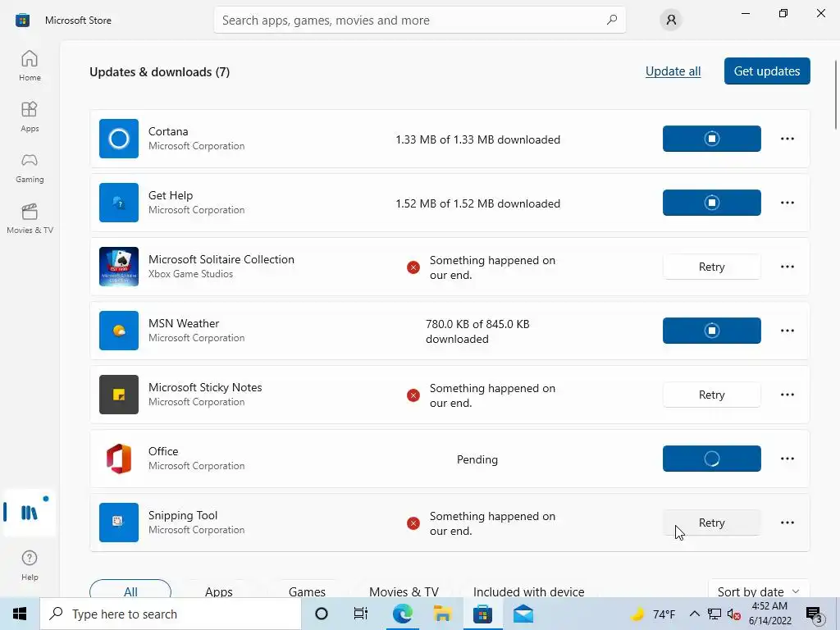This screenshot has height=630, width=840.
Task: Click the Microsoft Solitaire Collection title
Action: (x=221, y=259)
